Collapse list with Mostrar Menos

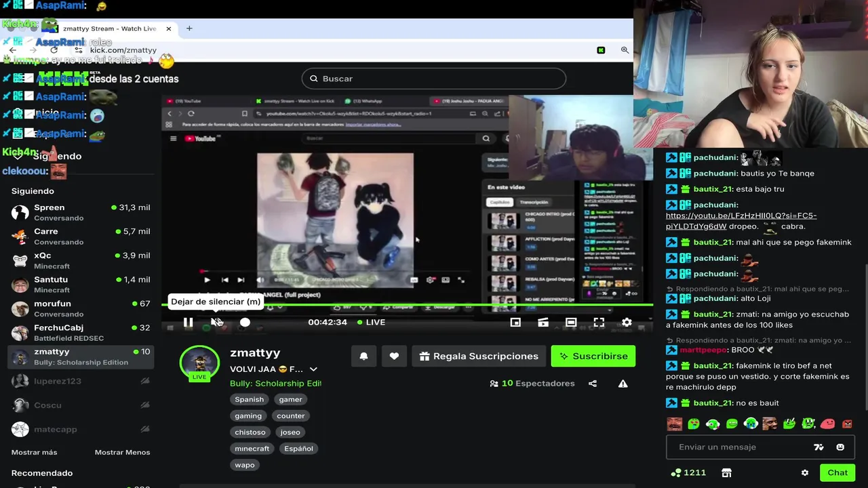click(122, 452)
